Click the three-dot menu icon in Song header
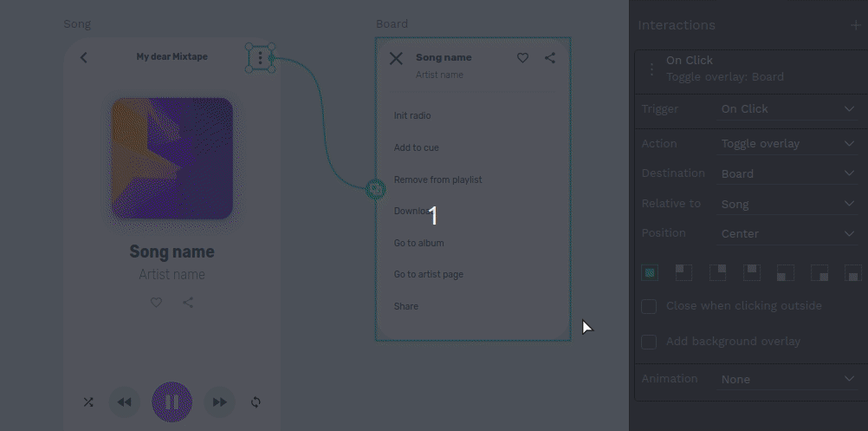 pyautogui.click(x=261, y=58)
